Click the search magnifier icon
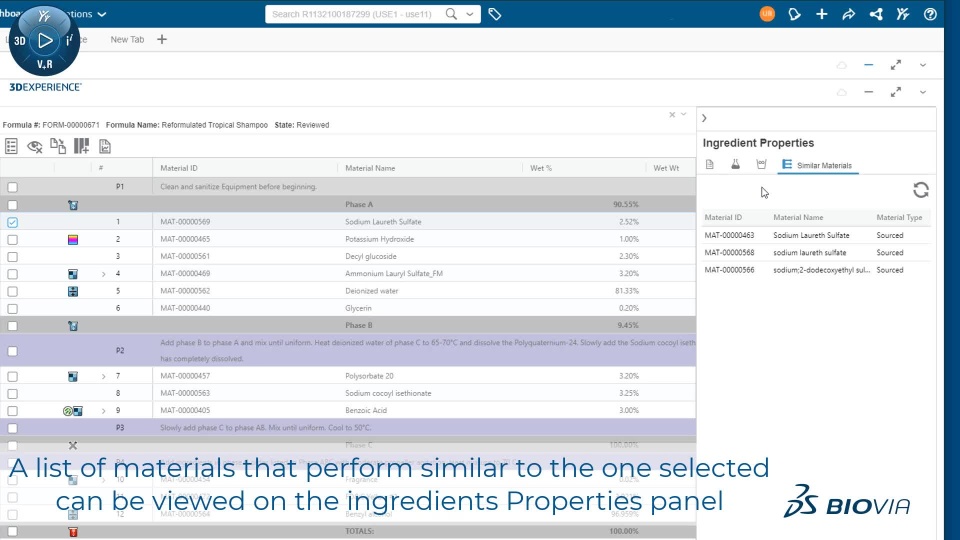This screenshot has height=540, width=960. click(451, 13)
